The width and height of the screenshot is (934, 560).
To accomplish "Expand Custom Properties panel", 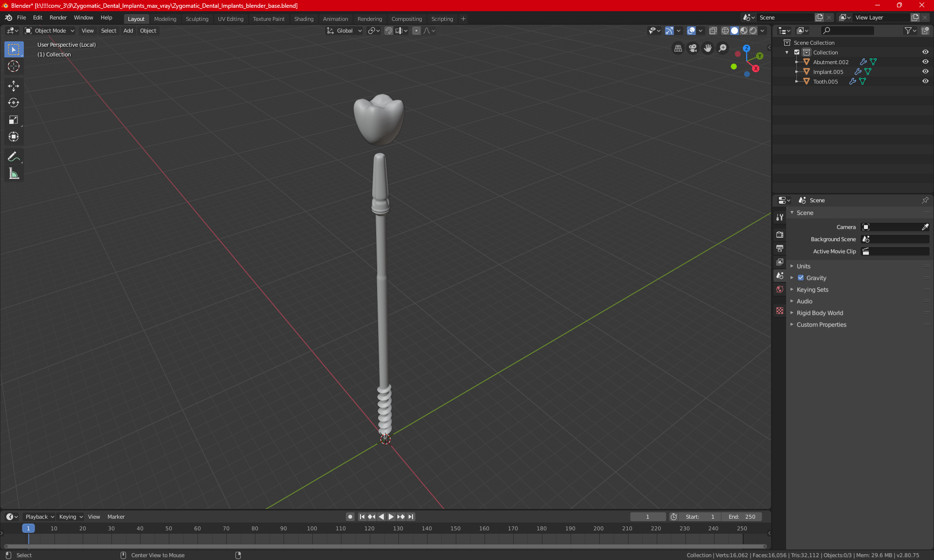I will pyautogui.click(x=821, y=325).
